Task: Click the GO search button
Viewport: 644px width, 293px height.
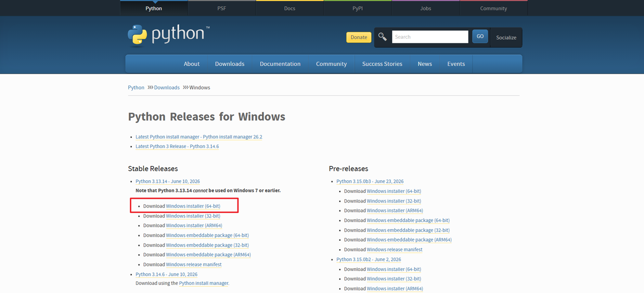Action: 480,36
